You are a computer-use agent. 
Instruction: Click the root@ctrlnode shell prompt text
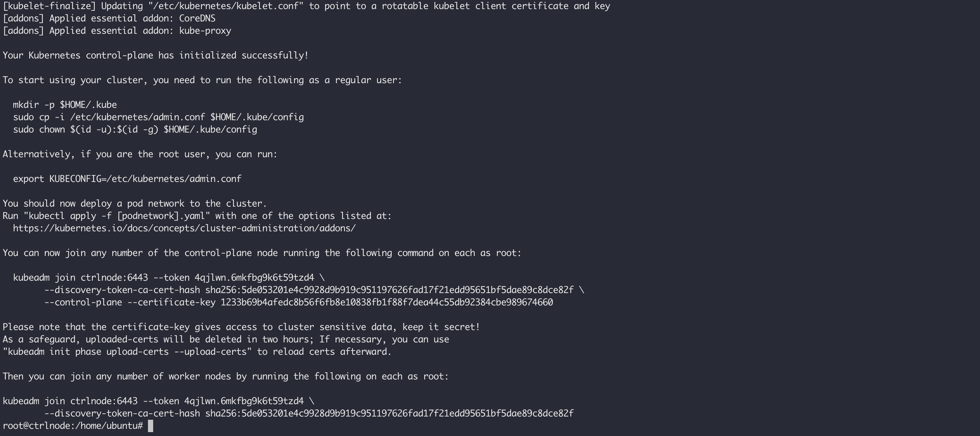[72, 426]
